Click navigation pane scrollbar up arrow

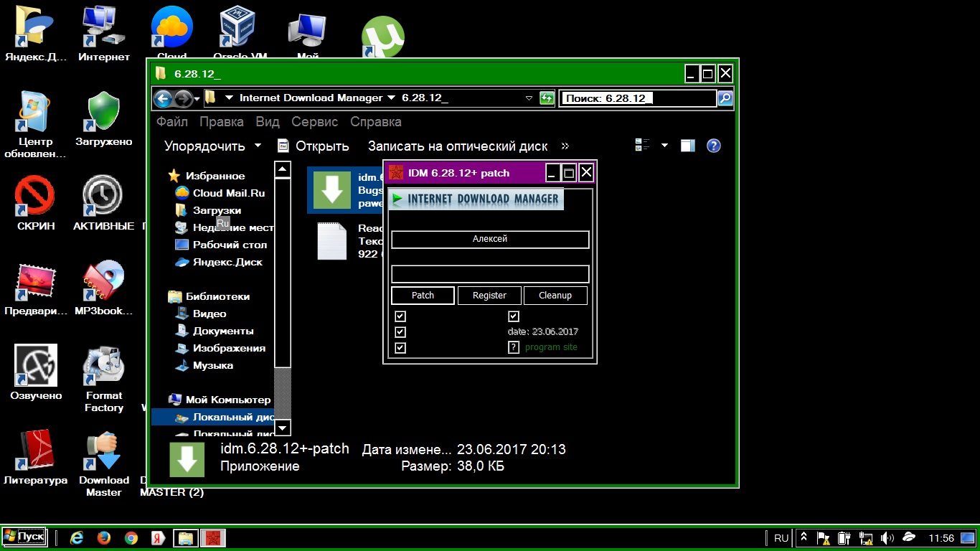283,170
